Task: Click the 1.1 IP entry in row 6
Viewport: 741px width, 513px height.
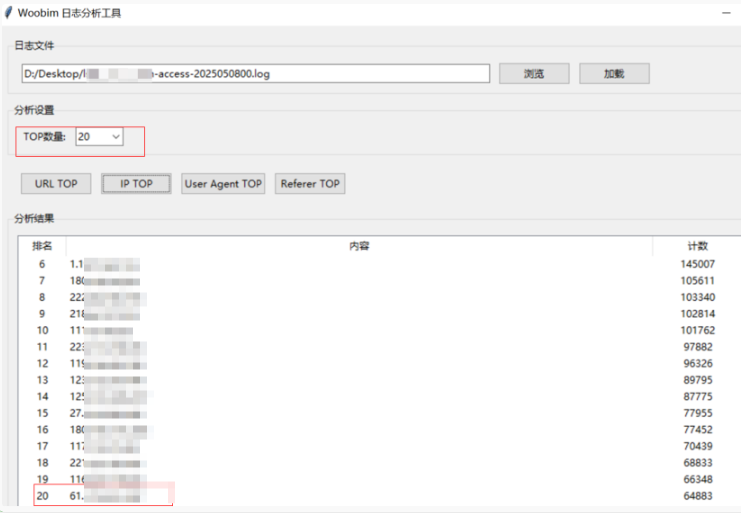Action: pyautogui.click(x=105, y=264)
